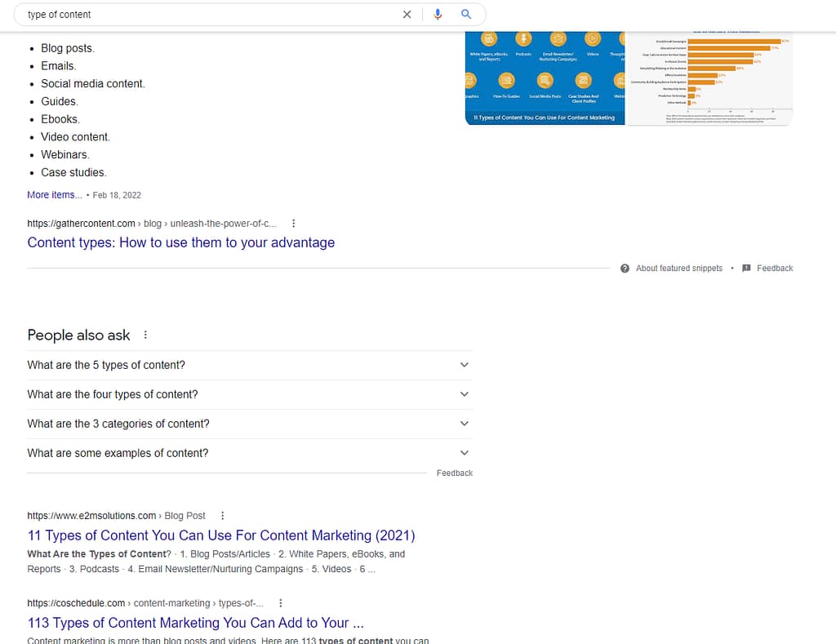This screenshot has height=644, width=836.
Task: Clear the search box with the X icon
Action: [x=407, y=15]
